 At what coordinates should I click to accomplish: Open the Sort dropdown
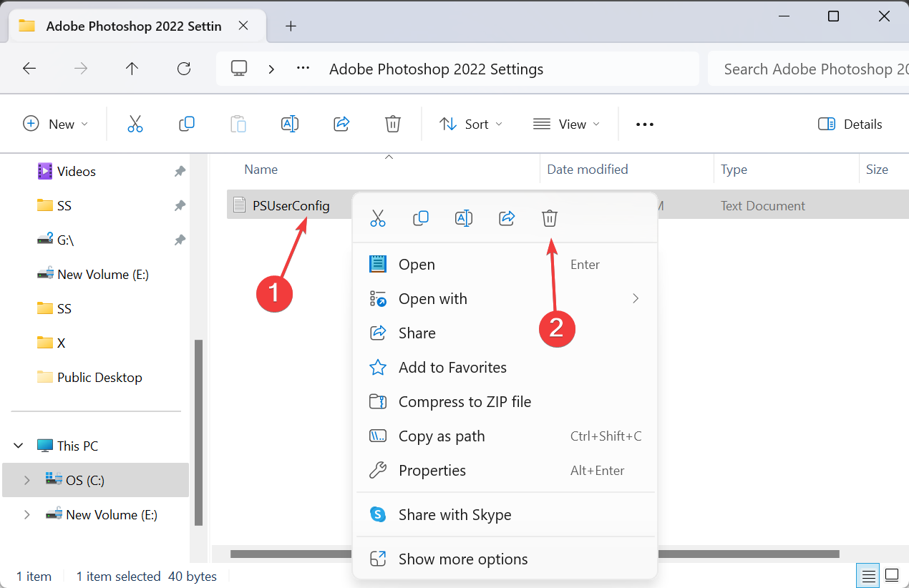(471, 124)
